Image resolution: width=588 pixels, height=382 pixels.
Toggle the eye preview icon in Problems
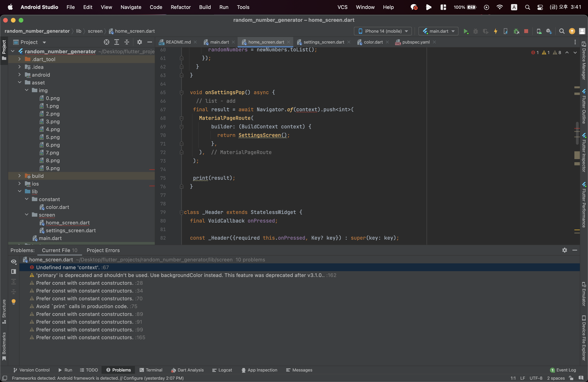pyautogui.click(x=14, y=261)
